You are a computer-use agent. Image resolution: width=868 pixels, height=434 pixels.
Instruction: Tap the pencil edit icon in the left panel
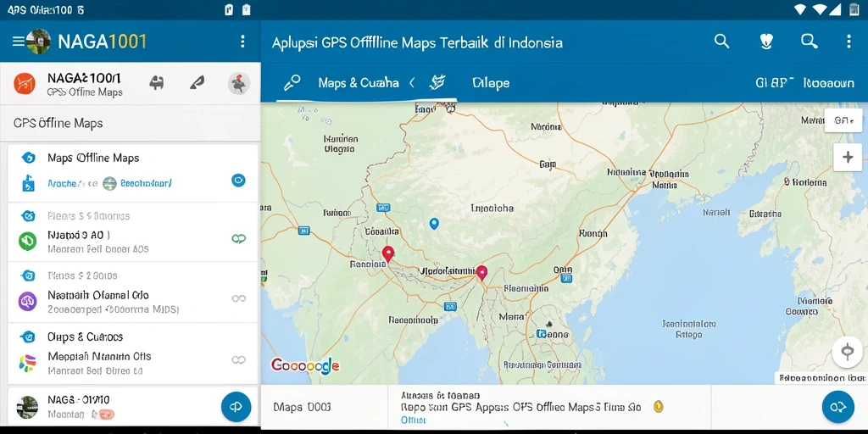(x=197, y=83)
